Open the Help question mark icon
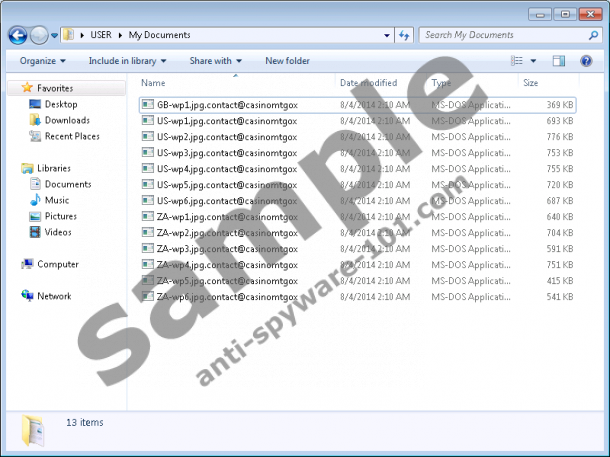This screenshot has height=457, width=610. tap(587, 61)
